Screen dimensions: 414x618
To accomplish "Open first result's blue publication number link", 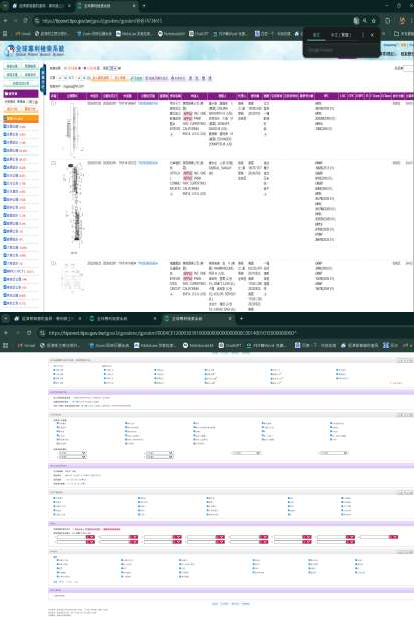I will tap(148, 103).
